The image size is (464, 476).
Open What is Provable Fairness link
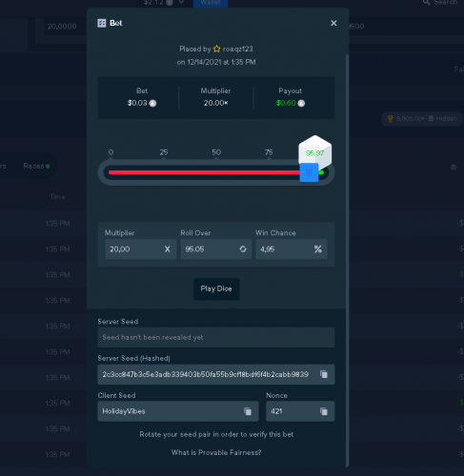click(x=216, y=452)
